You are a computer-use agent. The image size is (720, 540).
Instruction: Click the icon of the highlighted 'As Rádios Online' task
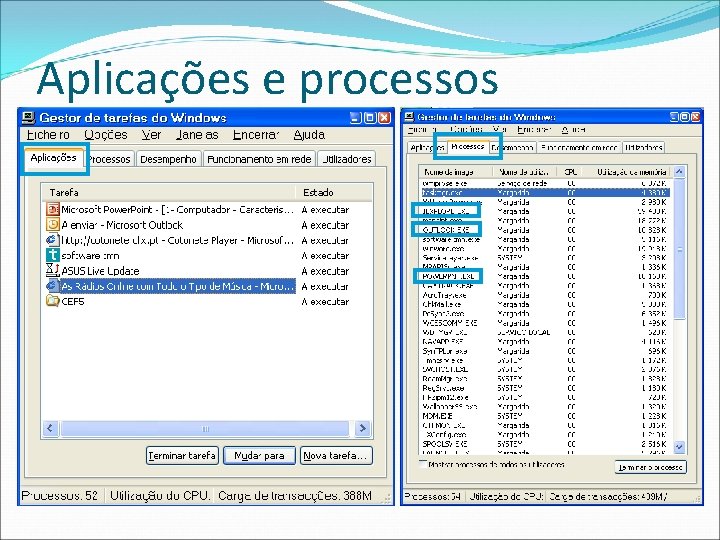coord(53,286)
